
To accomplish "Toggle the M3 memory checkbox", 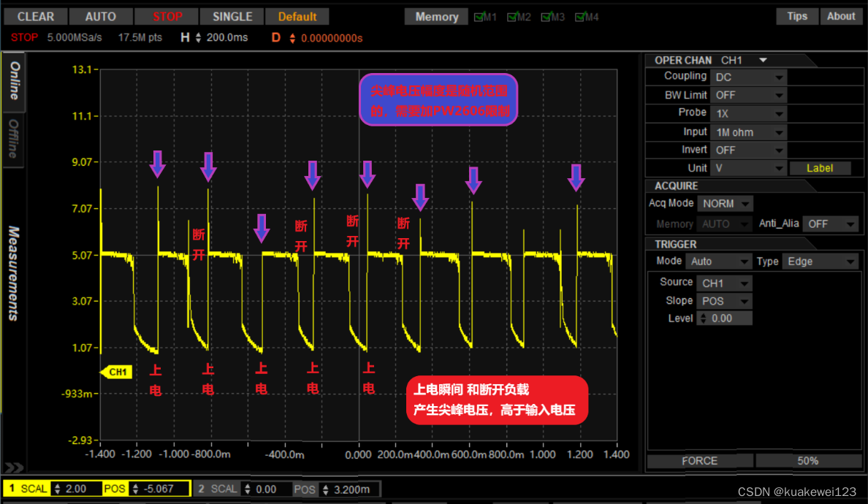I will pos(547,17).
